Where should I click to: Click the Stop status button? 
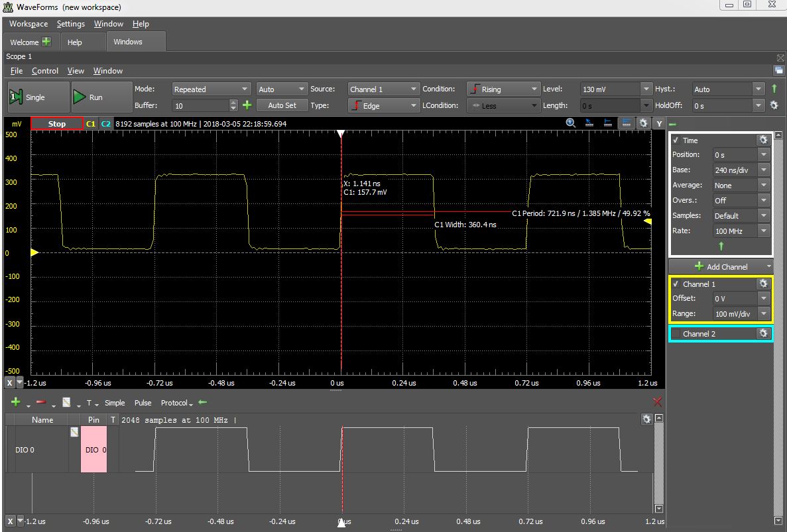[57, 123]
